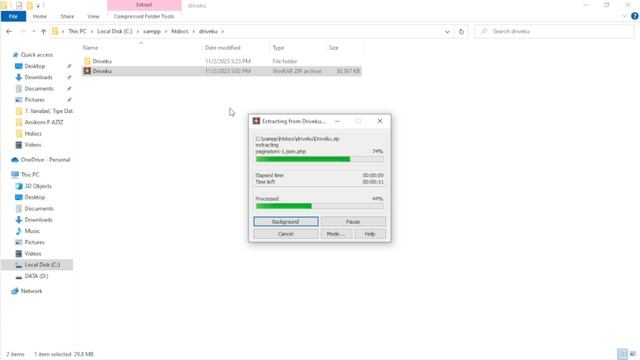Sort by the Type column header

tap(278, 48)
